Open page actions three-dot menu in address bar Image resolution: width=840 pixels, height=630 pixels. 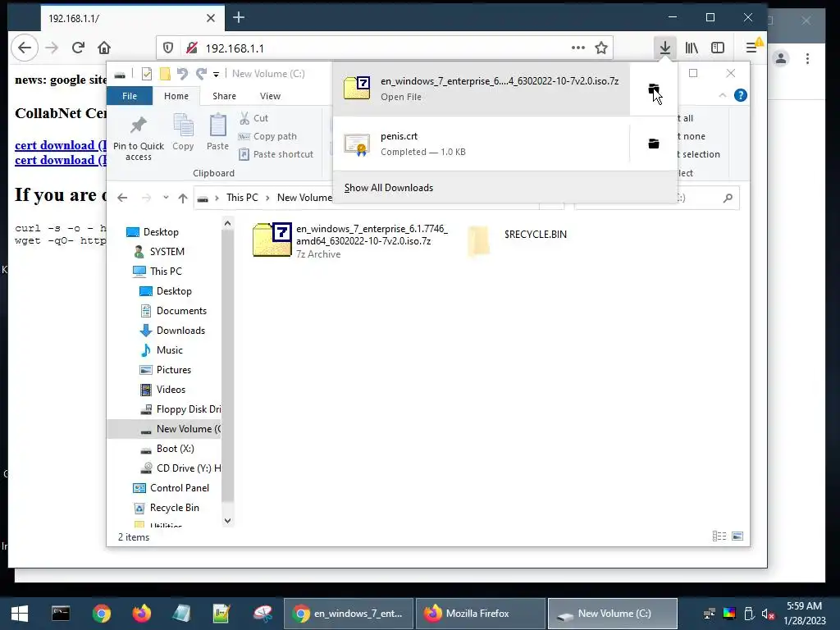(x=578, y=48)
